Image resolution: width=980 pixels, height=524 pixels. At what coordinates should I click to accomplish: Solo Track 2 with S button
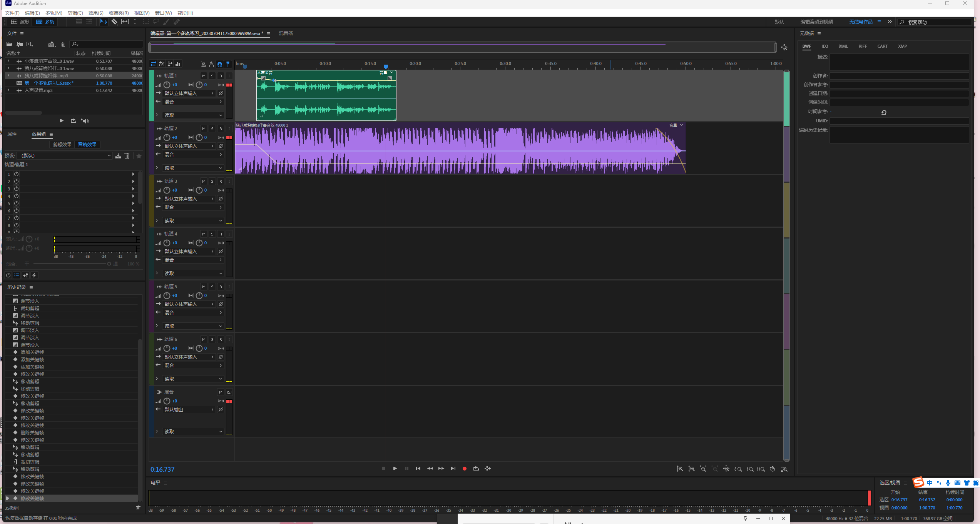pyautogui.click(x=212, y=128)
